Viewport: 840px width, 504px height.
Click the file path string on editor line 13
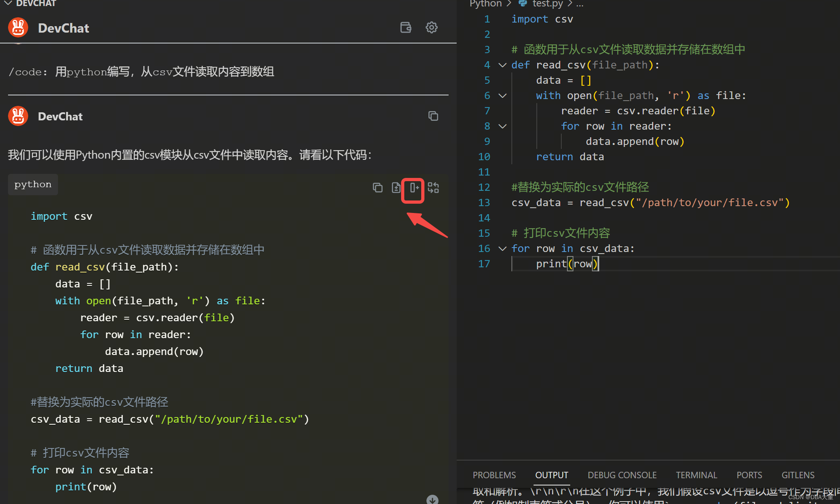[710, 202]
